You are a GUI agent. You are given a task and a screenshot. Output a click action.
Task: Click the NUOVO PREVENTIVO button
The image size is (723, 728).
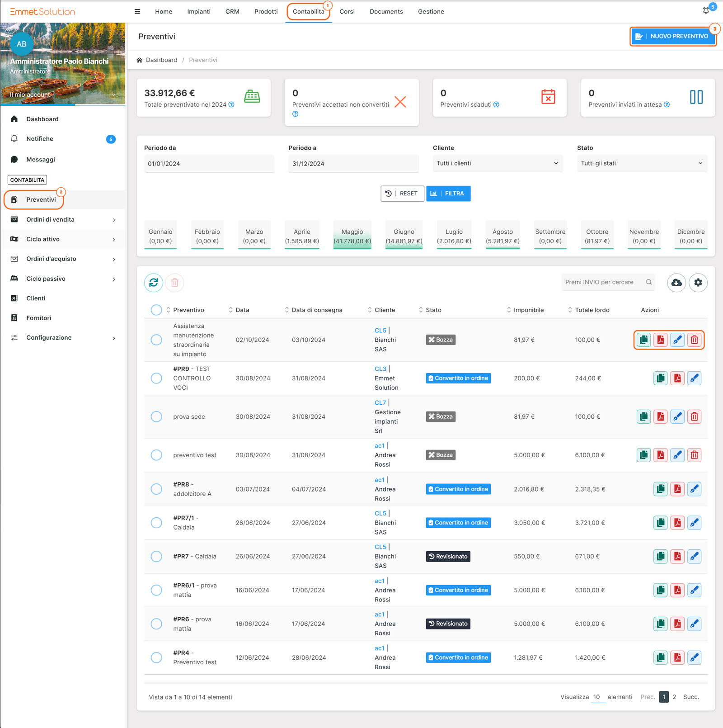click(x=673, y=36)
